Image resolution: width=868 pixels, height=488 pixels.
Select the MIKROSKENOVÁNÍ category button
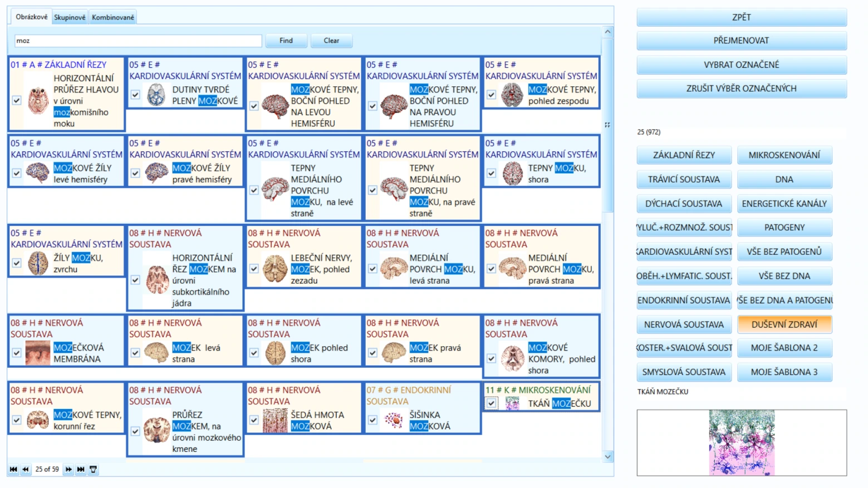point(784,155)
